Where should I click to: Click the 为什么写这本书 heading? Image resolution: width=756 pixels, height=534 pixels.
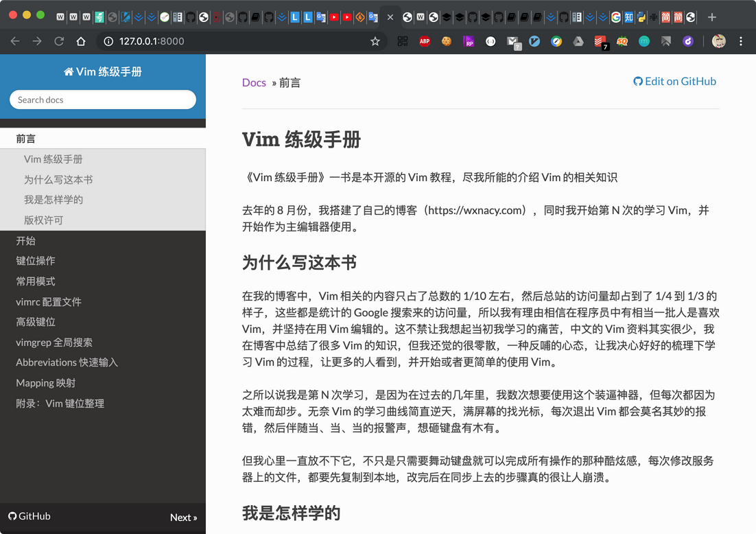click(299, 263)
